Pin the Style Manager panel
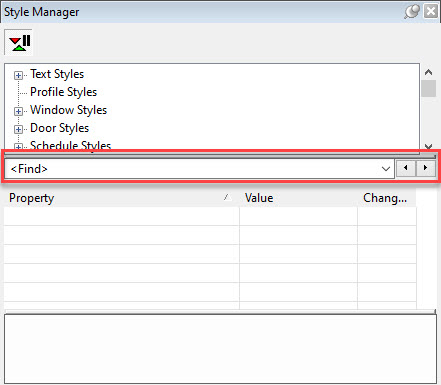The height and width of the screenshot is (385, 441). point(412,12)
